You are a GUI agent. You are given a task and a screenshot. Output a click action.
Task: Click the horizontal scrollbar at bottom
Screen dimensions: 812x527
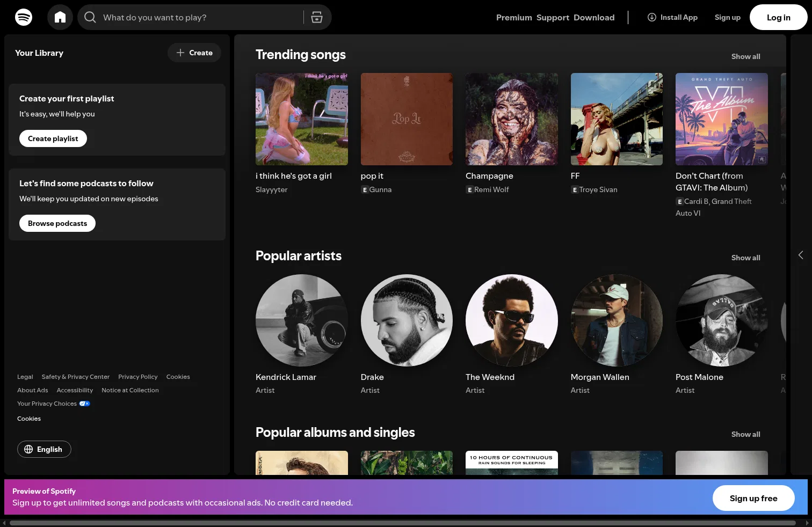coord(403,523)
